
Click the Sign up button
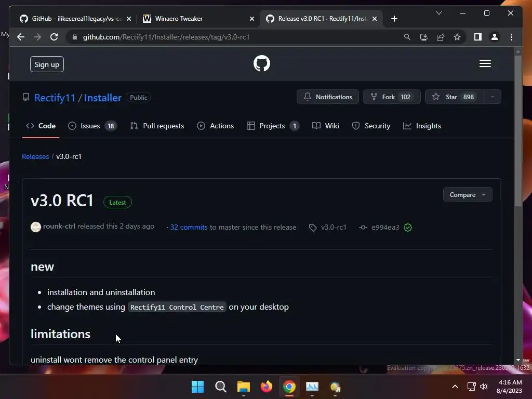click(47, 64)
